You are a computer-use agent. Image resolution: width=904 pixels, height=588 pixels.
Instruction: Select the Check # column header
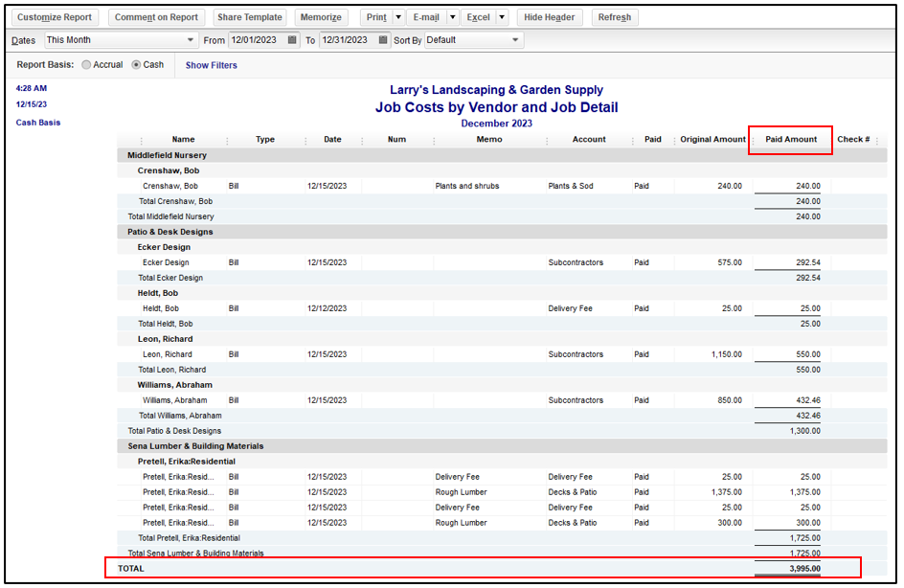(853, 140)
